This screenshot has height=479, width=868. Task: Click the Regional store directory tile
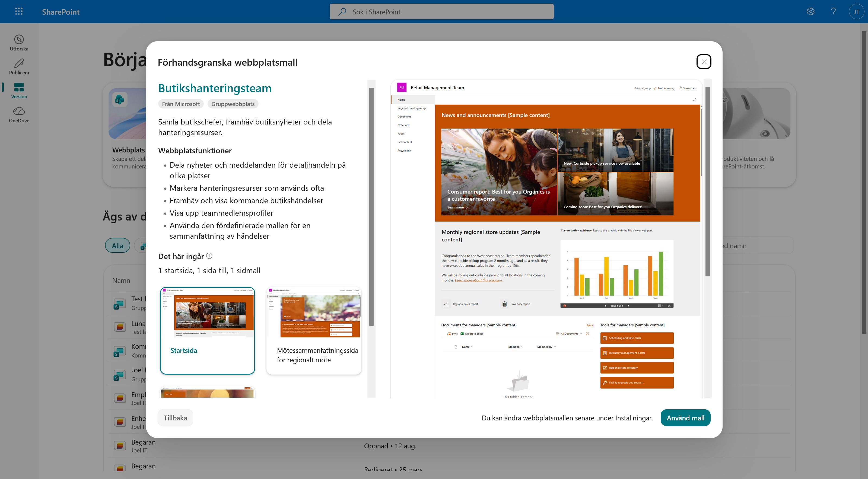(x=637, y=368)
